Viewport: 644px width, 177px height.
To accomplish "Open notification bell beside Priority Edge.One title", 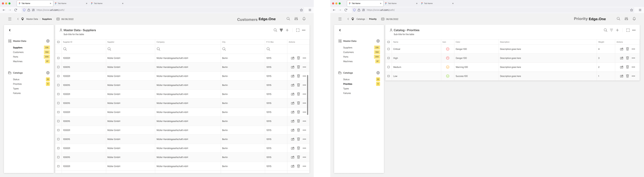I will [x=634, y=19].
